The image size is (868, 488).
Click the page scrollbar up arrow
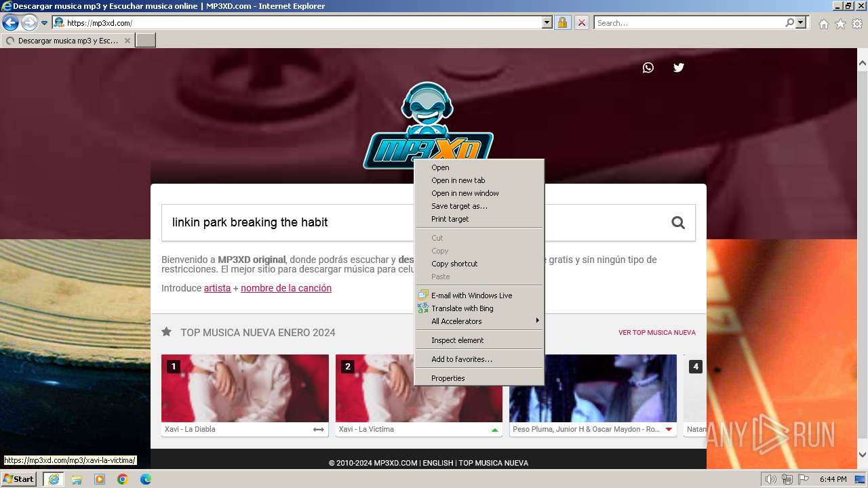pyautogui.click(x=863, y=63)
